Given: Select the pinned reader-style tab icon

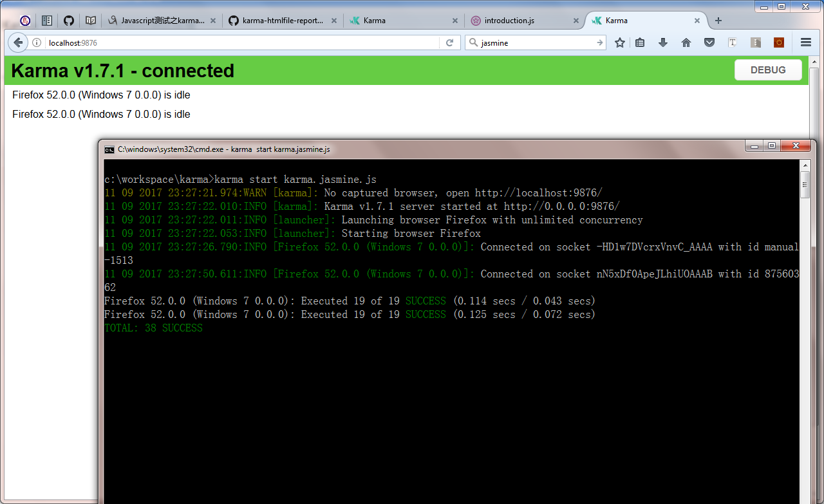Looking at the screenshot, I should coord(46,21).
